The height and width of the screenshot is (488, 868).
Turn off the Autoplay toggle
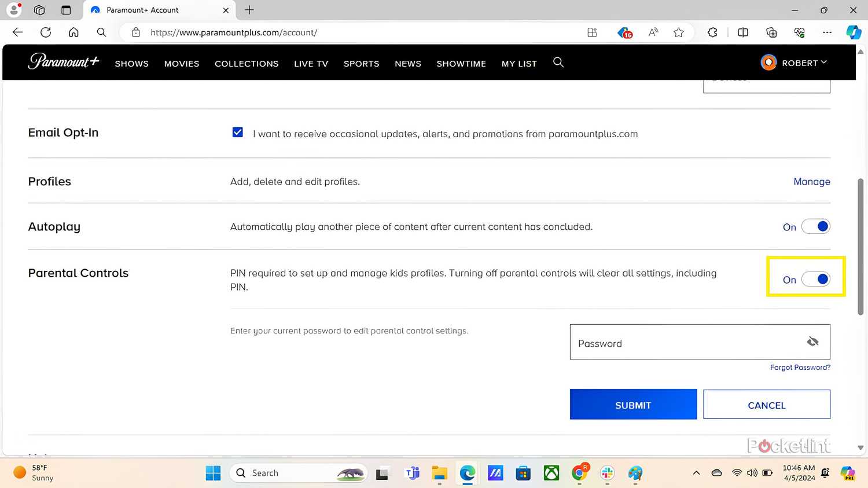point(816,226)
